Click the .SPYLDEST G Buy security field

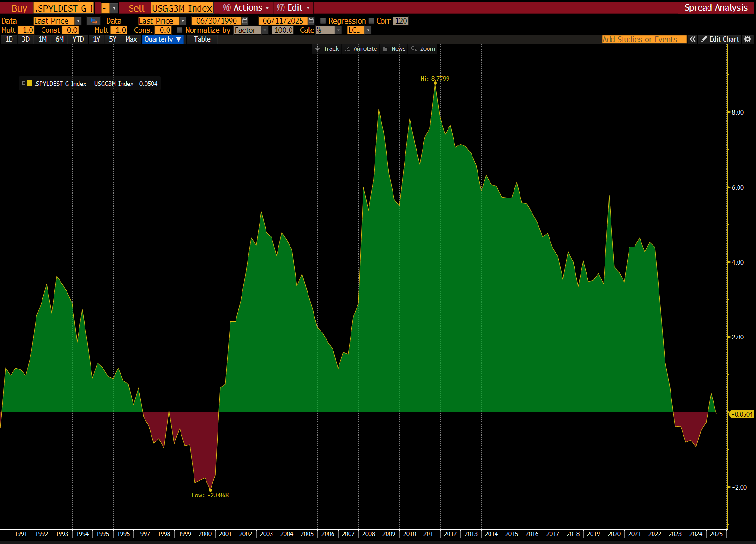tap(64, 8)
